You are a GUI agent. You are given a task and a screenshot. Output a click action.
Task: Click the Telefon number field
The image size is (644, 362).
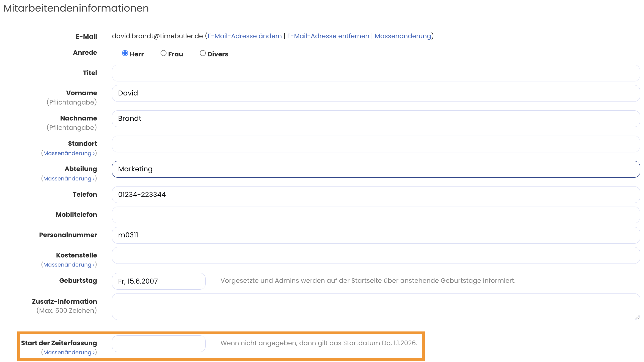[376, 195]
